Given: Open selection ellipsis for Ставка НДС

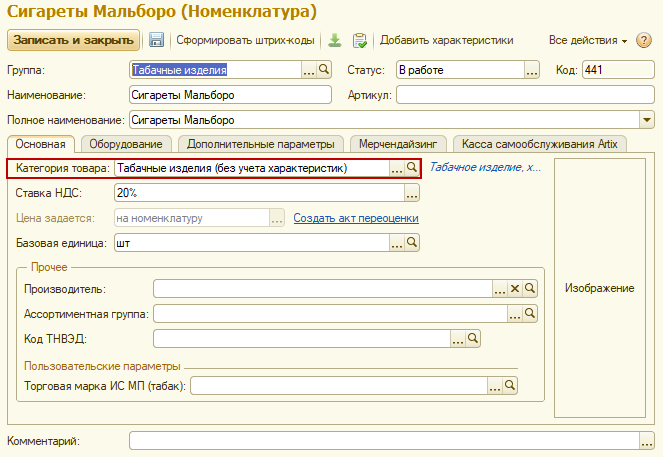Looking at the screenshot, I should pyautogui.click(x=412, y=193).
